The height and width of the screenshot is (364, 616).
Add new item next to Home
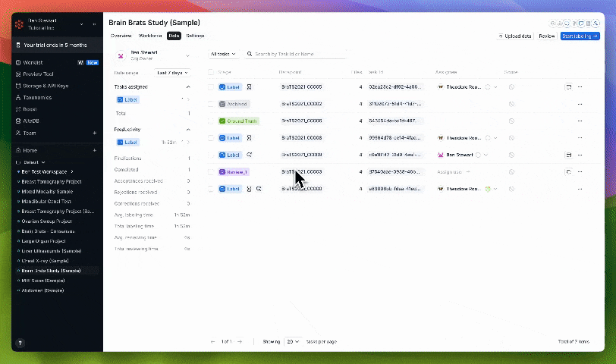click(95, 150)
